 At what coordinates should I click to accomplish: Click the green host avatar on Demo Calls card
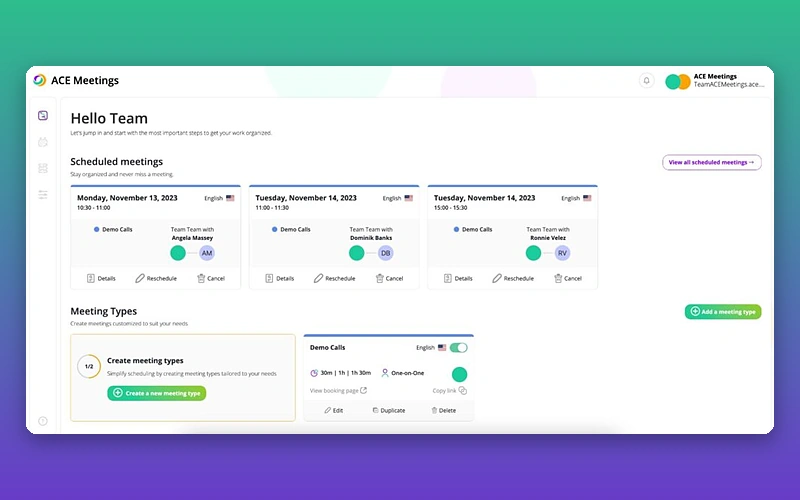459,374
